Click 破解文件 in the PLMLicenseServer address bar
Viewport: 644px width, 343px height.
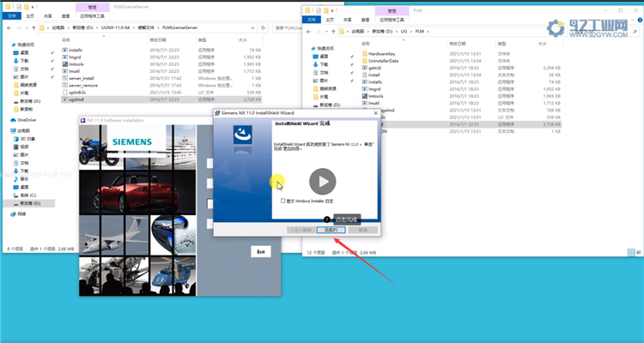146,28
